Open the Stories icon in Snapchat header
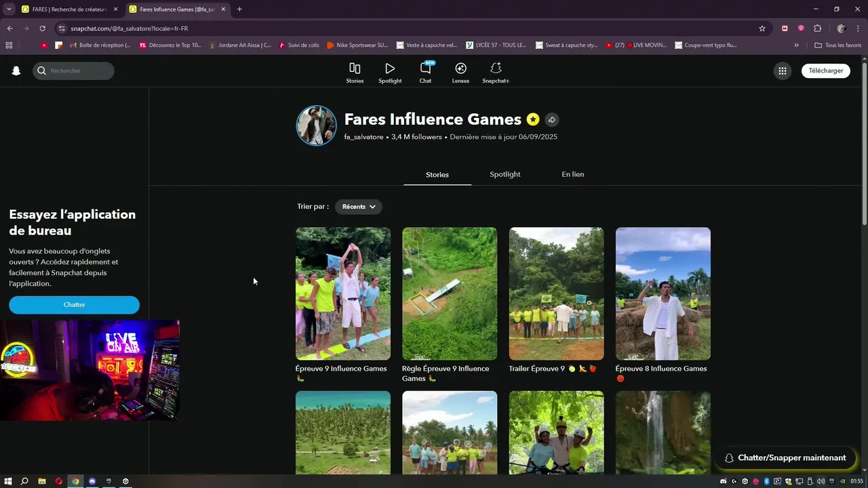868x488 pixels. pyautogui.click(x=355, y=73)
